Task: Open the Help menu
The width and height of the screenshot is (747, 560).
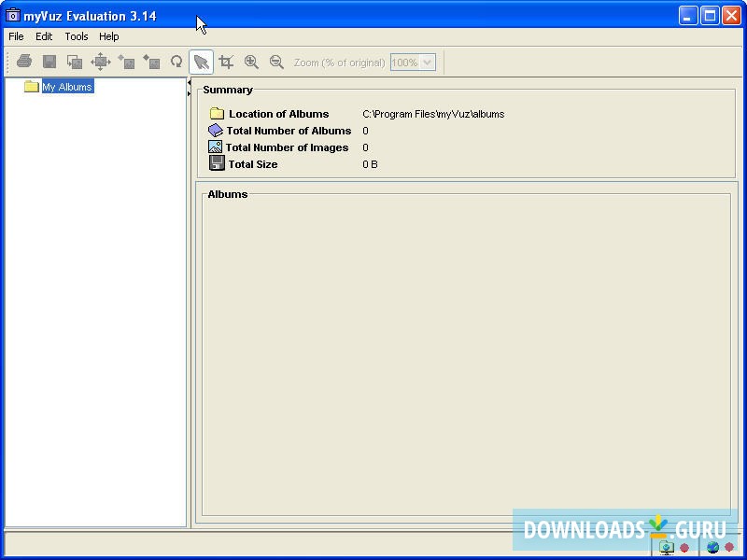Action: [108, 36]
